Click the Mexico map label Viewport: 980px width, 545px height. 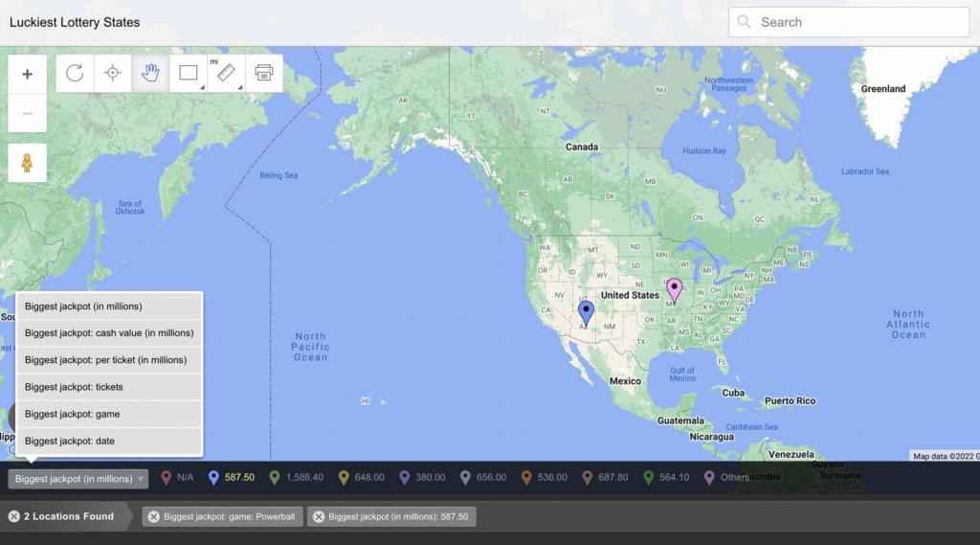(625, 380)
